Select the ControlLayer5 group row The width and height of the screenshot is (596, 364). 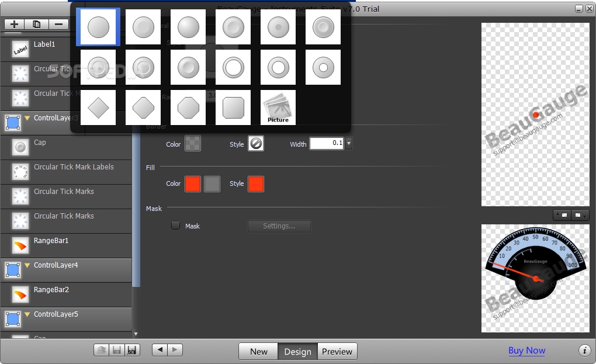coord(66,319)
